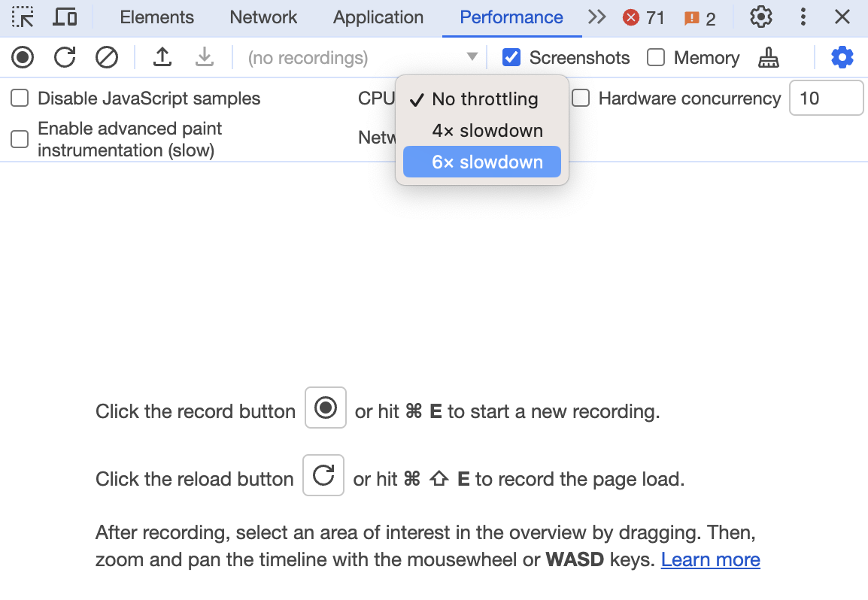Image resolution: width=868 pixels, height=600 pixels.
Task: Toggle capture settings with the blue gear
Action: [x=842, y=58]
